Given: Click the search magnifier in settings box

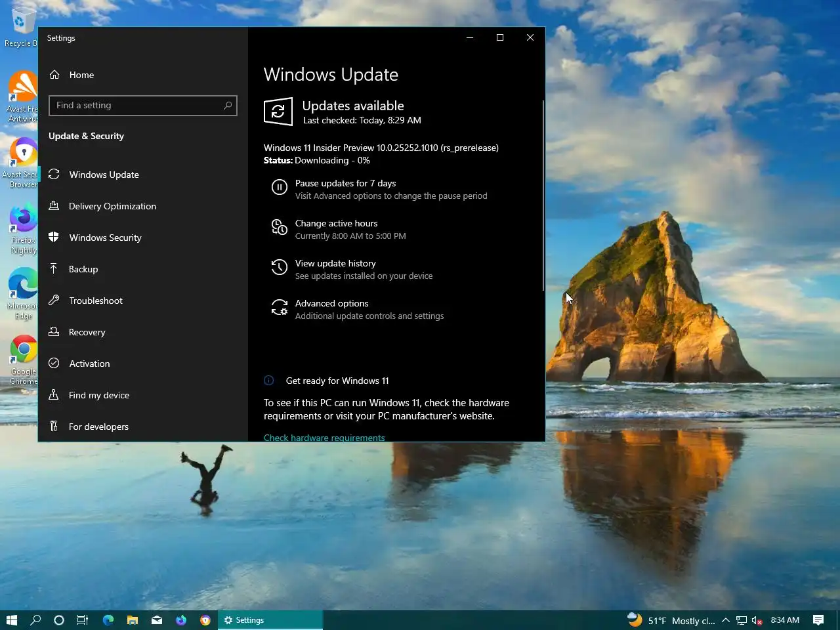Looking at the screenshot, I should pos(228,106).
